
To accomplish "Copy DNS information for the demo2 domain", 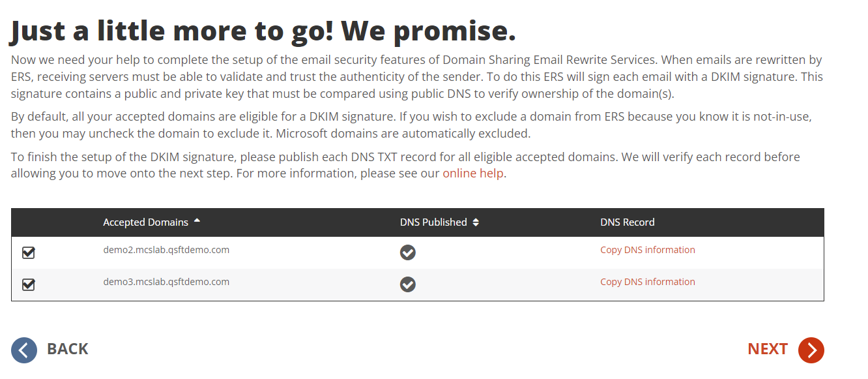I will pyautogui.click(x=647, y=250).
